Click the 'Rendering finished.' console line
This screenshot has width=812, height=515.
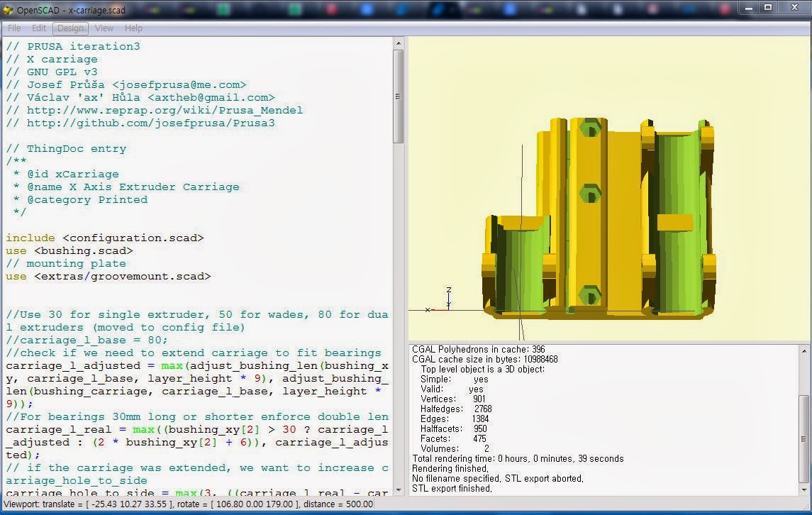(x=450, y=468)
